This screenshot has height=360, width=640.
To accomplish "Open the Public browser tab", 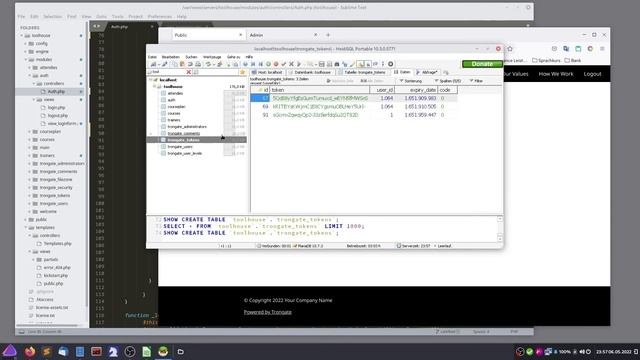I will [x=208, y=35].
